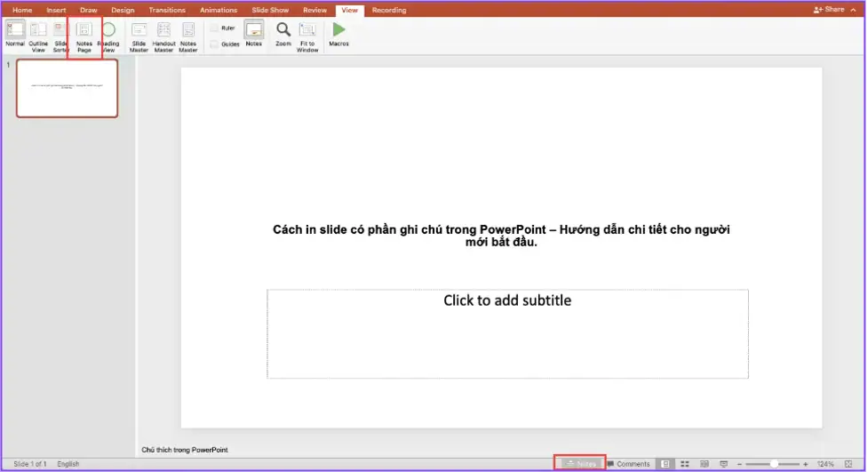This screenshot has height=472, width=868.
Task: Open Outline View
Action: (38, 36)
